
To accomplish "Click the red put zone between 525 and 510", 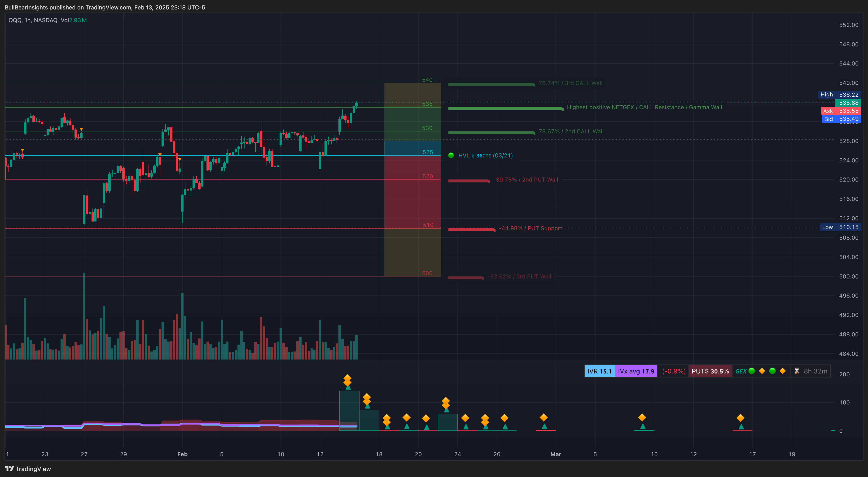I will (x=412, y=192).
